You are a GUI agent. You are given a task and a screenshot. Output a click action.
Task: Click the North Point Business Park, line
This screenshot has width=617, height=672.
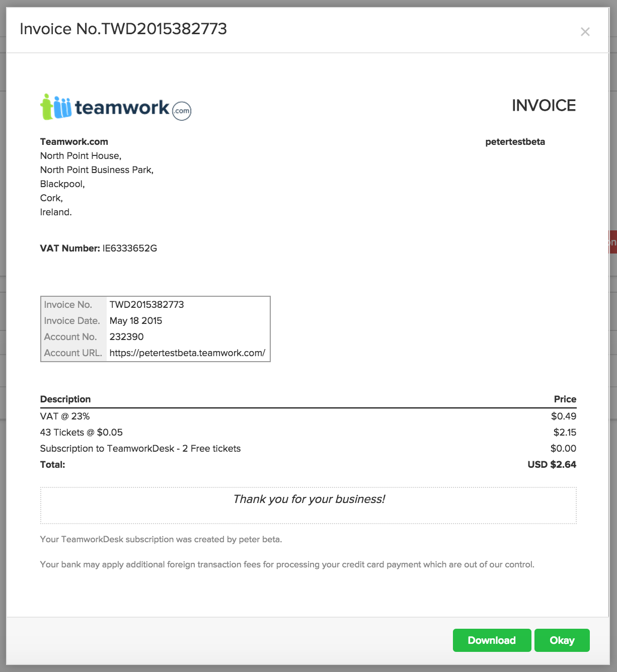click(x=97, y=170)
